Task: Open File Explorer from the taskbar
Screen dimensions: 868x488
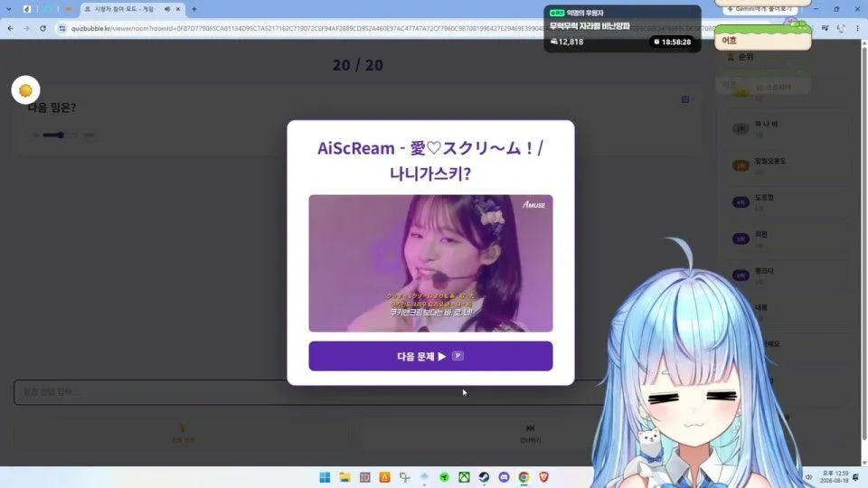Action: [x=344, y=477]
